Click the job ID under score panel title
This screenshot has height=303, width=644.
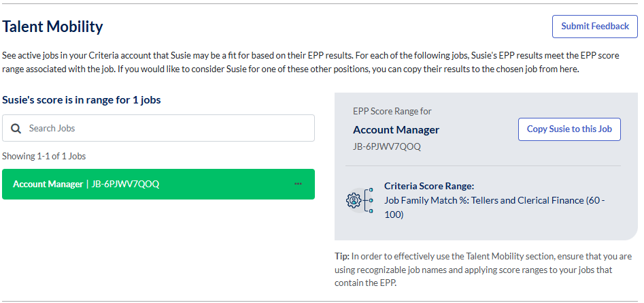point(387,146)
